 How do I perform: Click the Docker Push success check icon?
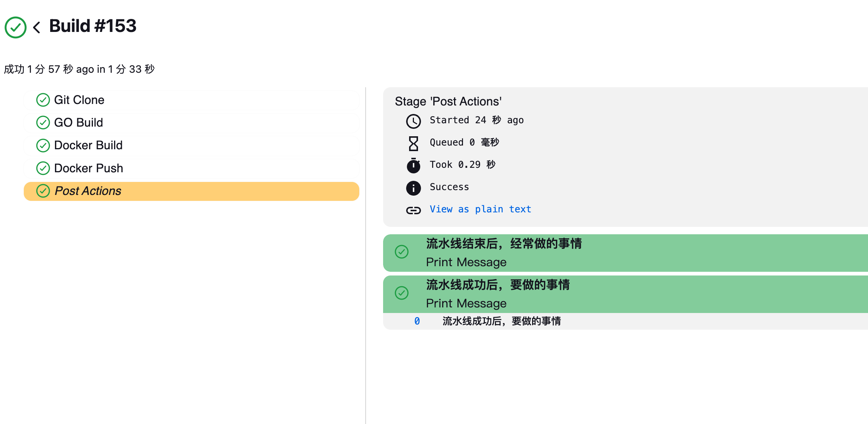(x=43, y=168)
